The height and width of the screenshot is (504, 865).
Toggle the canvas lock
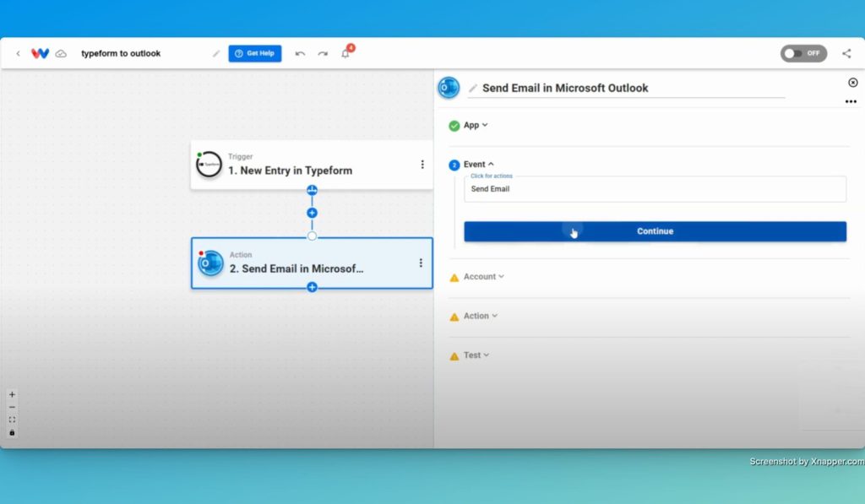(12, 433)
